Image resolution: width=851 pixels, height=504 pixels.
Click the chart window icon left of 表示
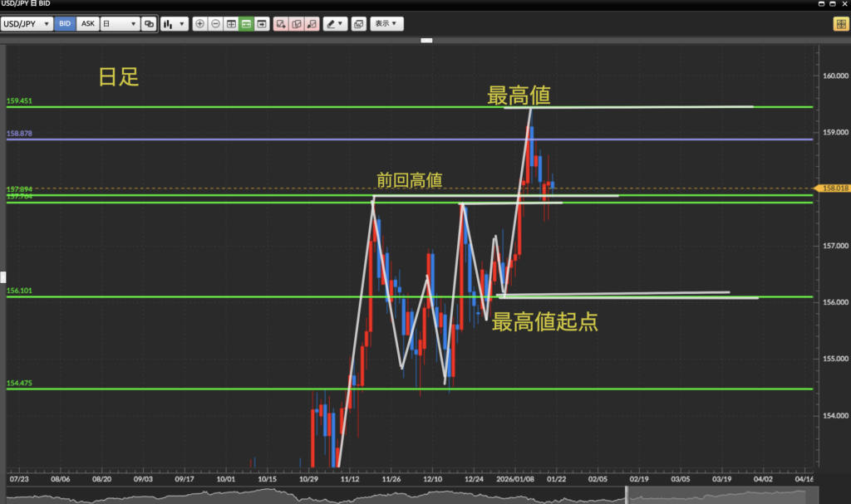pyautogui.click(x=358, y=24)
